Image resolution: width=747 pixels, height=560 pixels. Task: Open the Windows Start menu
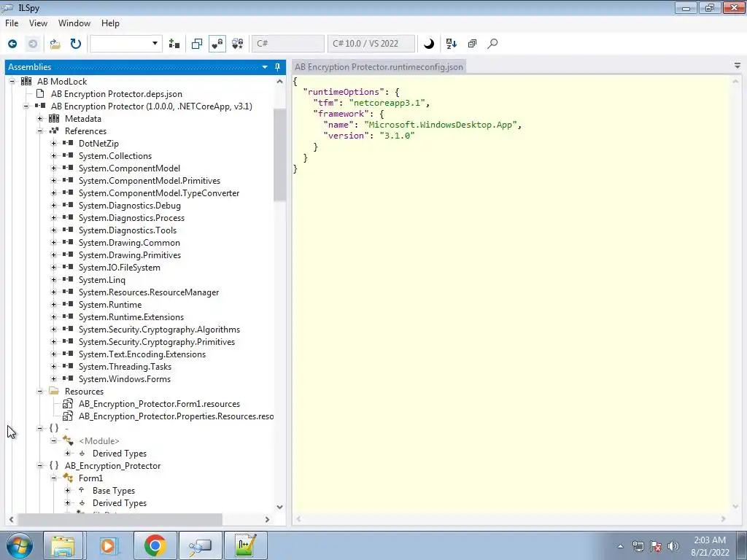[20, 545]
